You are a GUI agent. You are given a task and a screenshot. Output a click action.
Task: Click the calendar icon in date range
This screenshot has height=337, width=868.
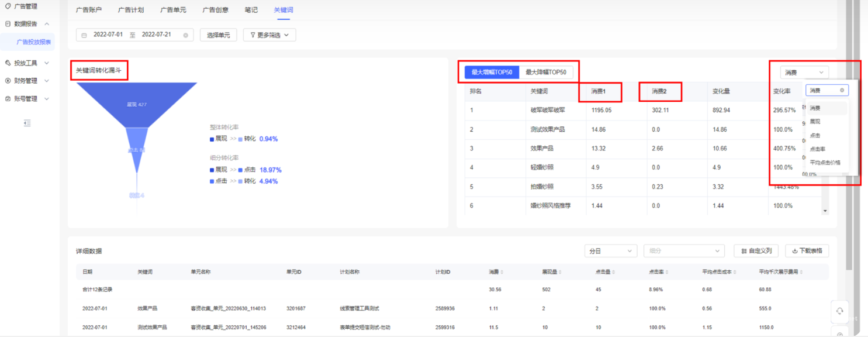pyautogui.click(x=84, y=35)
